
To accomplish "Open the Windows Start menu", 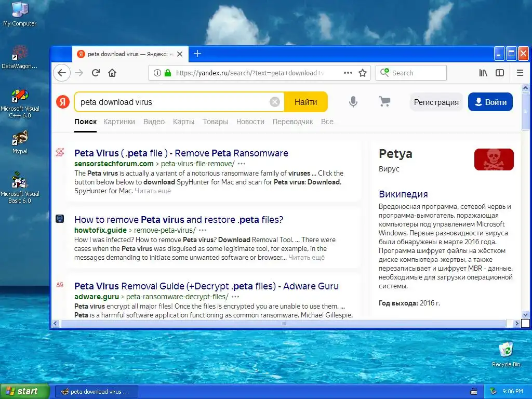I will point(25,391).
